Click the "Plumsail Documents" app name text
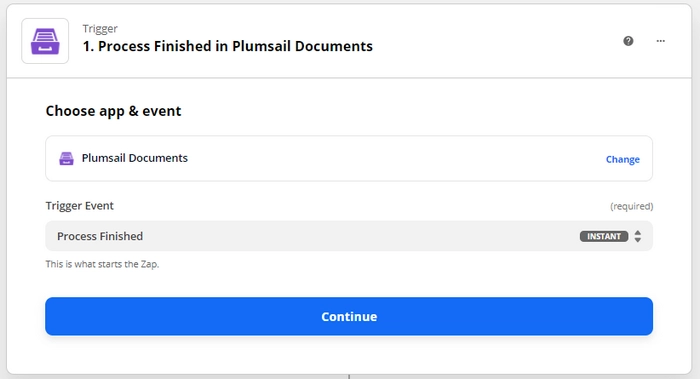Image resolution: width=700 pixels, height=379 pixels. tap(134, 158)
